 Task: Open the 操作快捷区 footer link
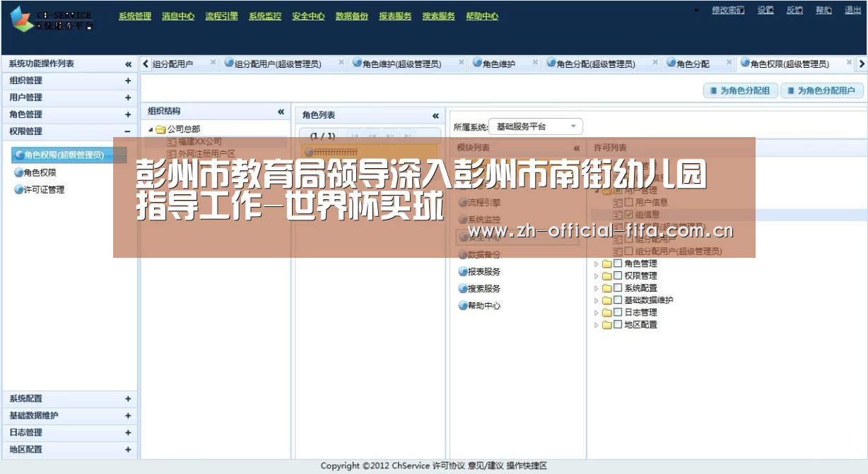point(527,466)
